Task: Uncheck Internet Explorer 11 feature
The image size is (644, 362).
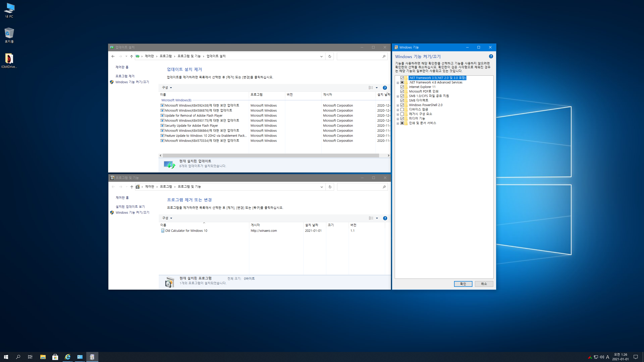Action: pyautogui.click(x=402, y=87)
